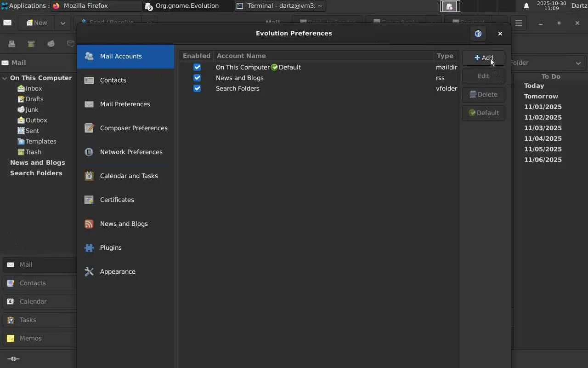
Task: Disable the On This Computer account checkbox
Action: pyautogui.click(x=197, y=67)
